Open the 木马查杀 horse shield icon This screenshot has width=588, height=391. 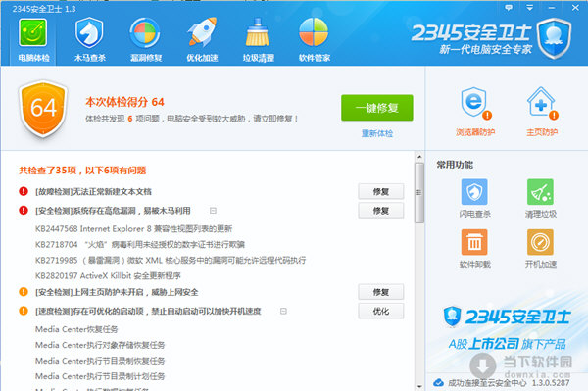(x=89, y=39)
